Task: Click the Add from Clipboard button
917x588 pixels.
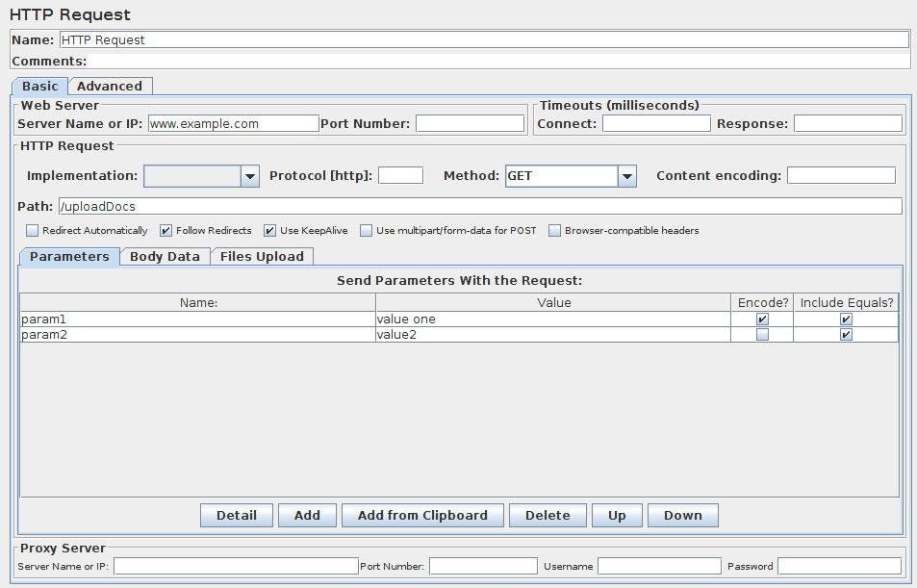Action: (422, 515)
